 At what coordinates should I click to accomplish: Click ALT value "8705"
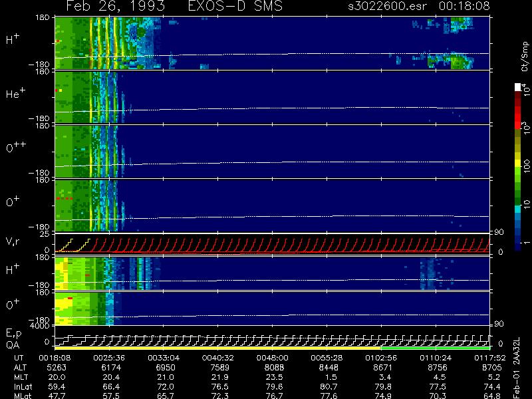(491, 368)
